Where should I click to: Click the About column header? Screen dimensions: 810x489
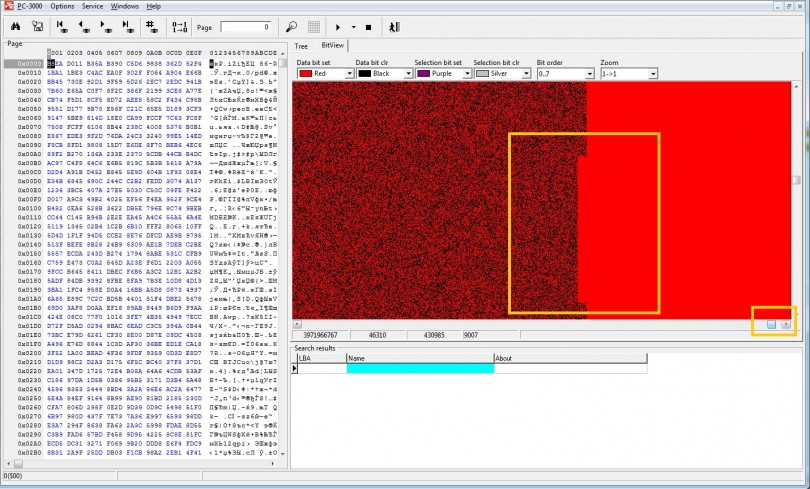coord(570,358)
